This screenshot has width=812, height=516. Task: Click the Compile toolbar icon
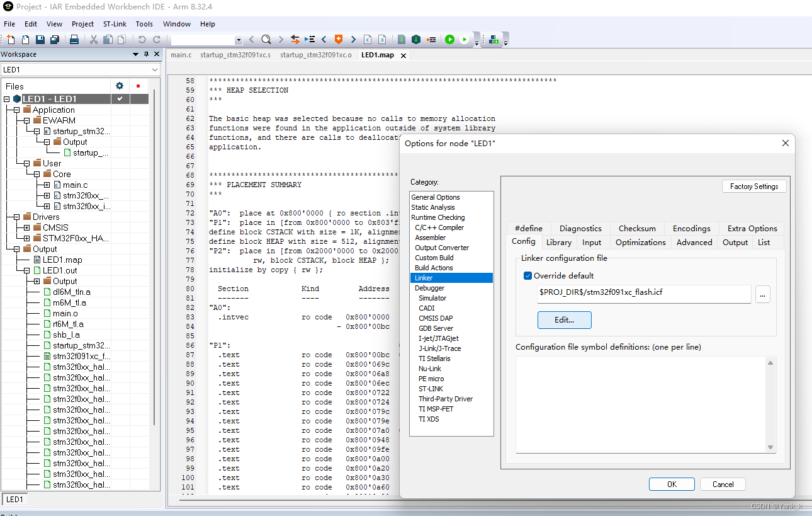coord(402,40)
